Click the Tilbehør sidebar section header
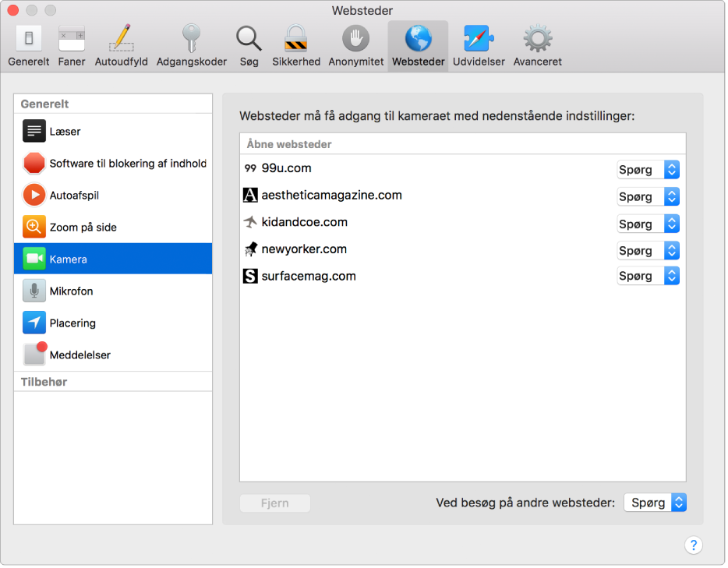This screenshot has height=568, width=728. click(113, 382)
